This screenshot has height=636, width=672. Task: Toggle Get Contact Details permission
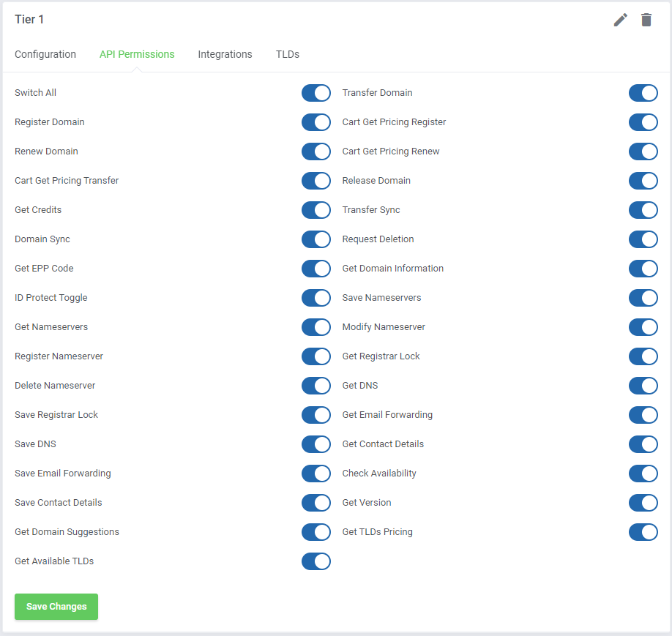click(x=643, y=444)
